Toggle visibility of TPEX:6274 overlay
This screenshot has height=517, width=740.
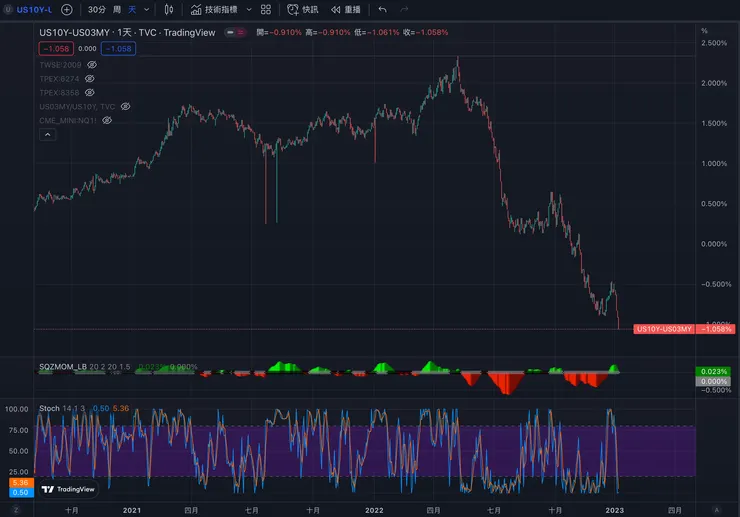coord(90,78)
